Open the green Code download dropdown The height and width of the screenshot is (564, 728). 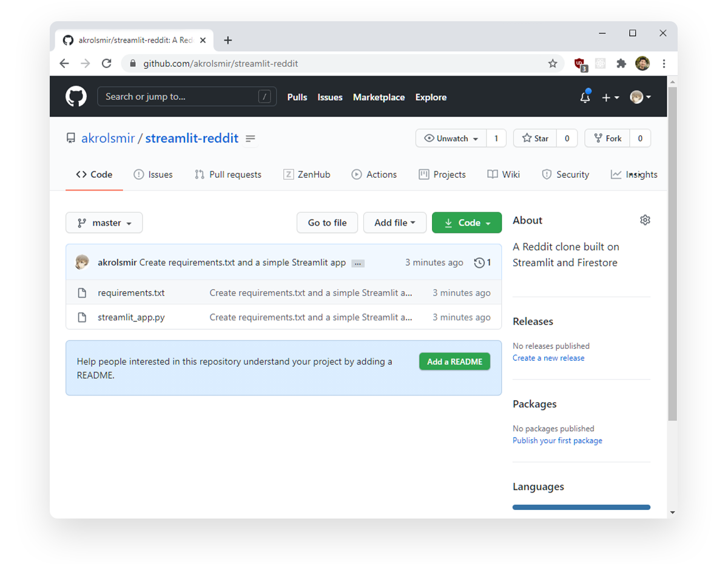point(467,223)
